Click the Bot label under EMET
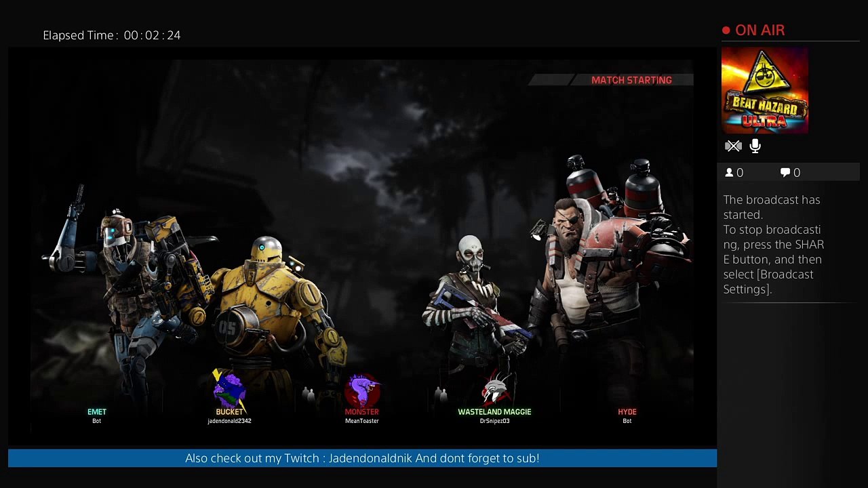Screen dimensions: 868x488 pyautogui.click(x=96, y=421)
